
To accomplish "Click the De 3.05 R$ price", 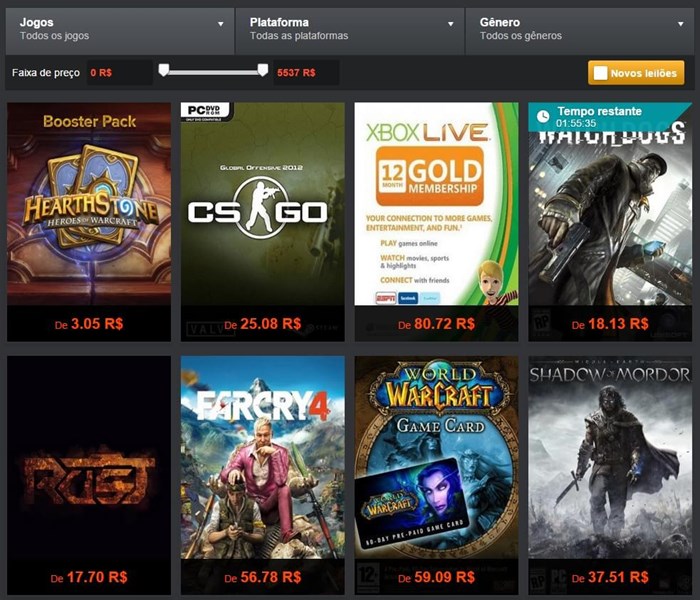I will pyautogui.click(x=89, y=324).
